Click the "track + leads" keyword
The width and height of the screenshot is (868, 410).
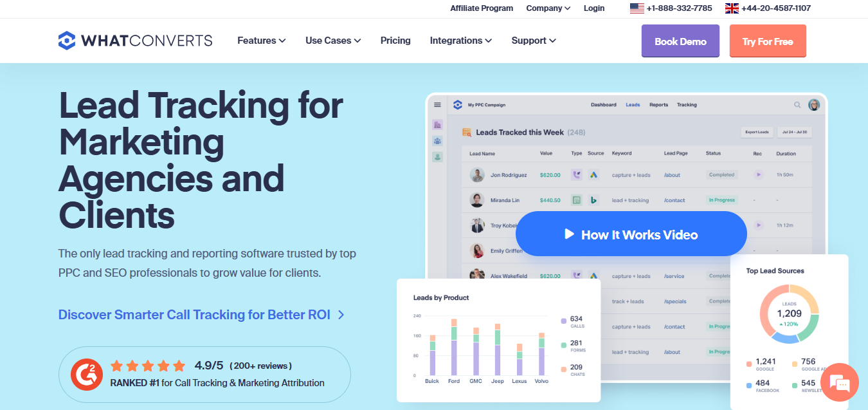(628, 301)
